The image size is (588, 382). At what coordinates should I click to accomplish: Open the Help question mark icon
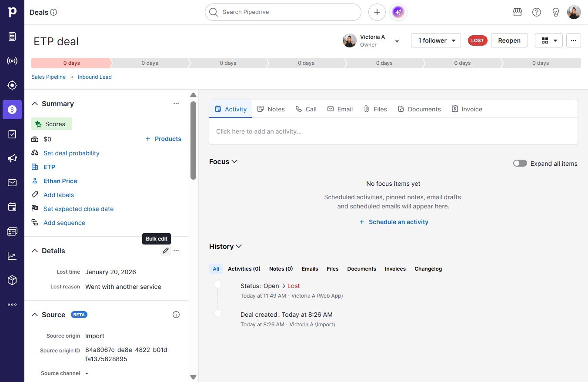pos(537,12)
